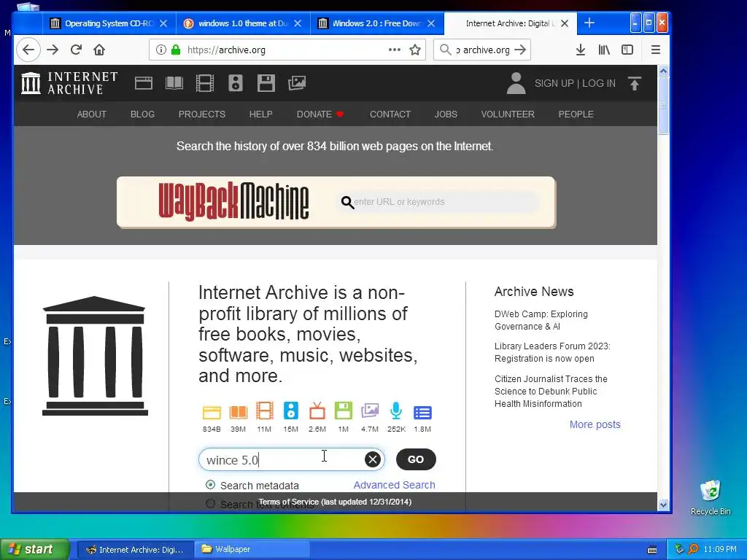Click the More posts link
Image resolution: width=747 pixels, height=560 pixels.
click(595, 424)
